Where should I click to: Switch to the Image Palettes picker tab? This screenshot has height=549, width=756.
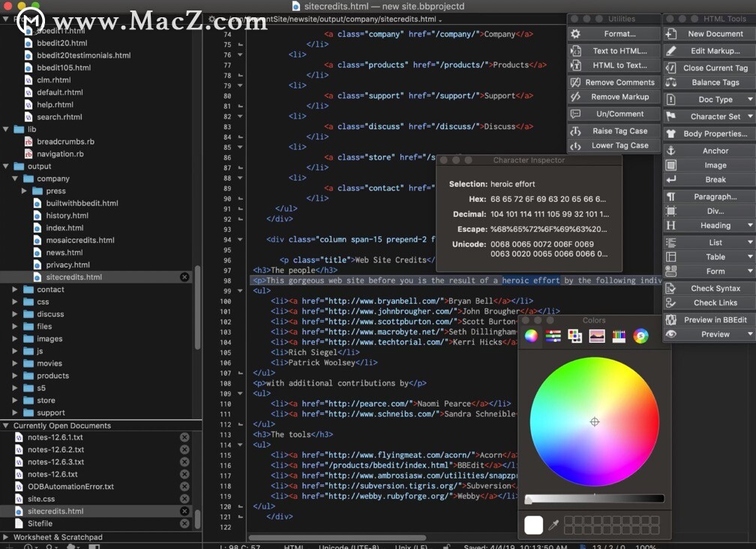(597, 336)
